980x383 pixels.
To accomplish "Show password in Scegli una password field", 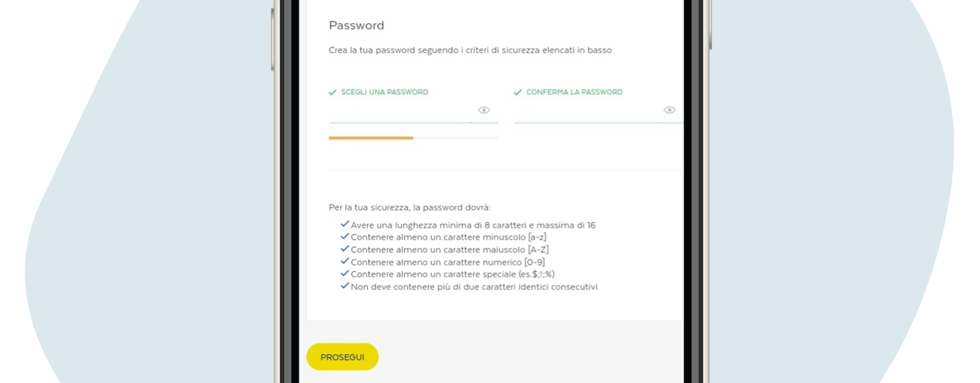I will (484, 110).
